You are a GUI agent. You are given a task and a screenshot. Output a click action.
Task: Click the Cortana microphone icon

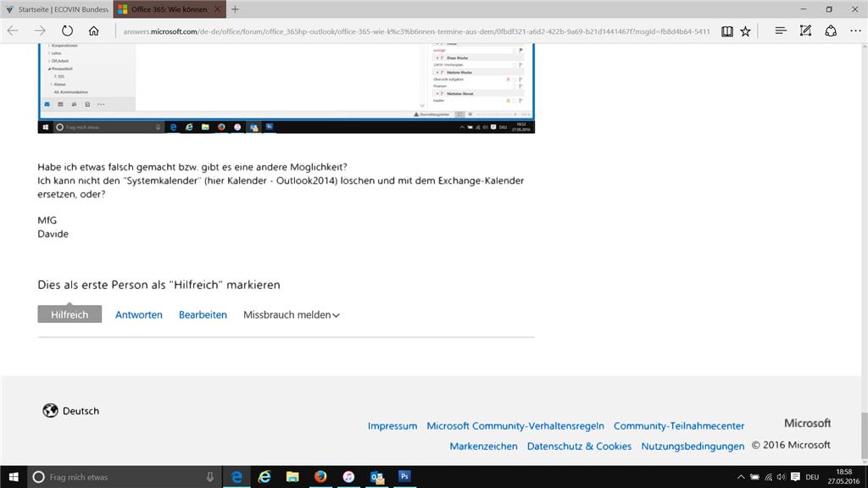(x=210, y=477)
